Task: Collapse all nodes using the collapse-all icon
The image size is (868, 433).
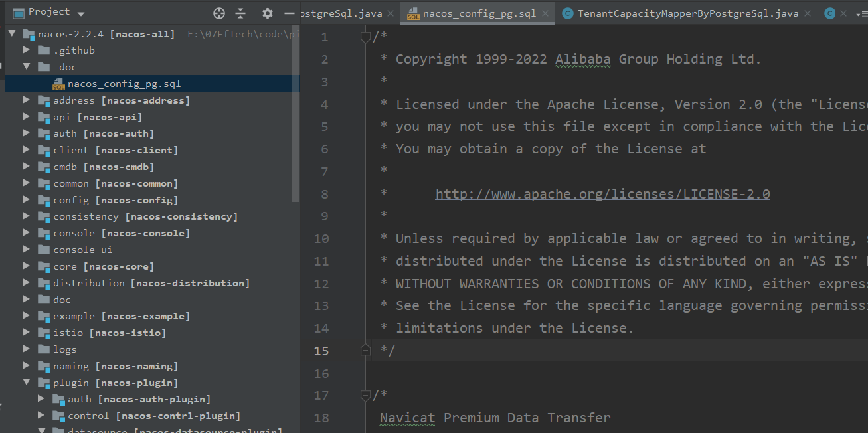Action: click(240, 11)
